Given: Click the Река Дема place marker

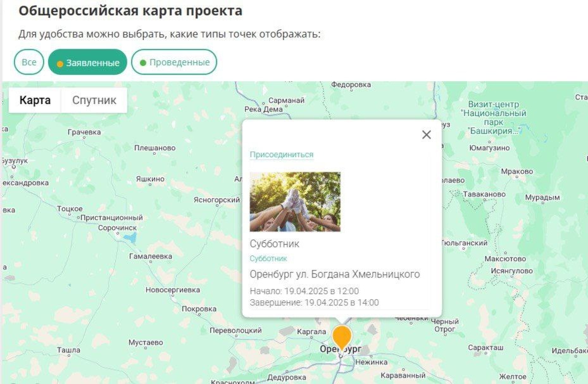Looking at the screenshot, I should click(x=264, y=109).
